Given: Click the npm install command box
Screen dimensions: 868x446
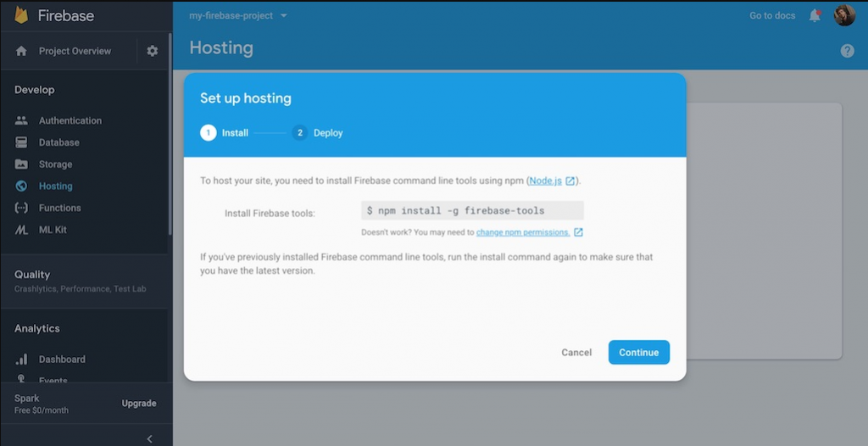Looking at the screenshot, I should click(472, 210).
